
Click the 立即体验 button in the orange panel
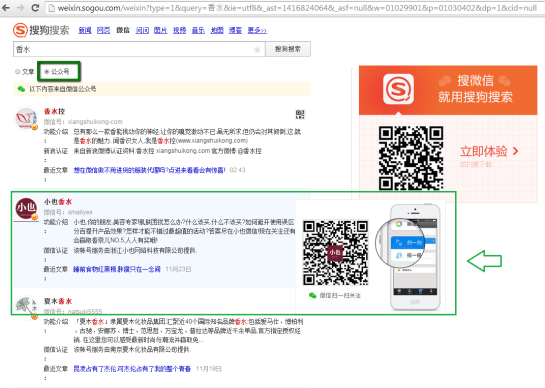click(x=489, y=151)
